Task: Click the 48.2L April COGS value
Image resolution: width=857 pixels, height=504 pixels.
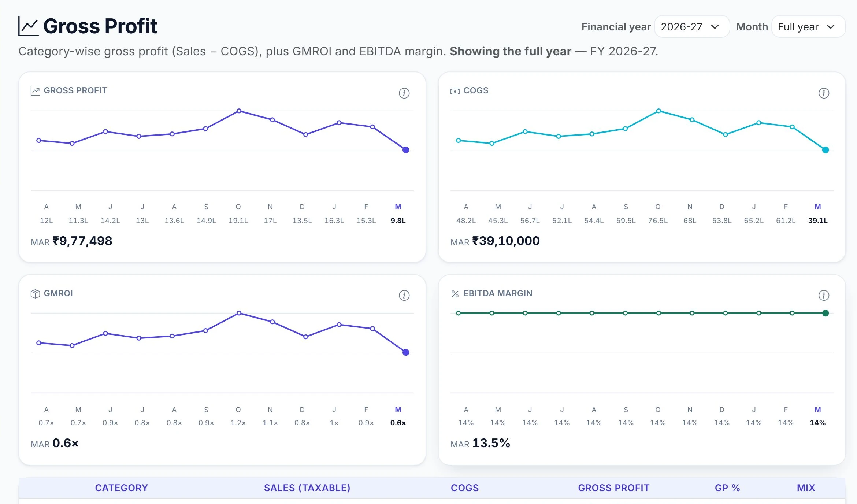Action: tap(466, 220)
